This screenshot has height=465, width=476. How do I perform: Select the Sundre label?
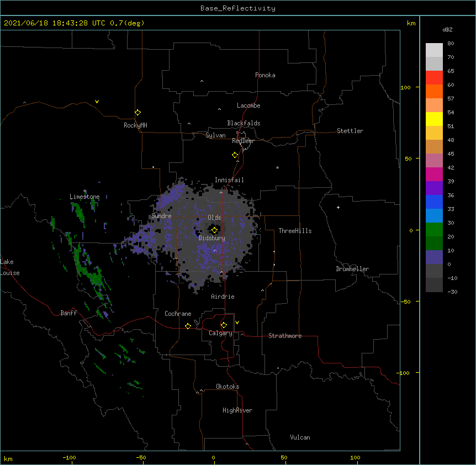(161, 216)
